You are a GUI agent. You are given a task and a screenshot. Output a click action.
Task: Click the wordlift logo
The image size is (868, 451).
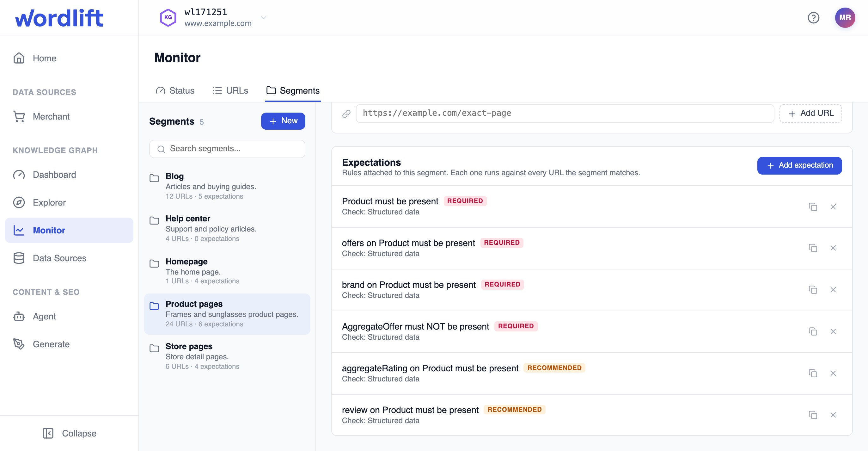pyautogui.click(x=59, y=18)
